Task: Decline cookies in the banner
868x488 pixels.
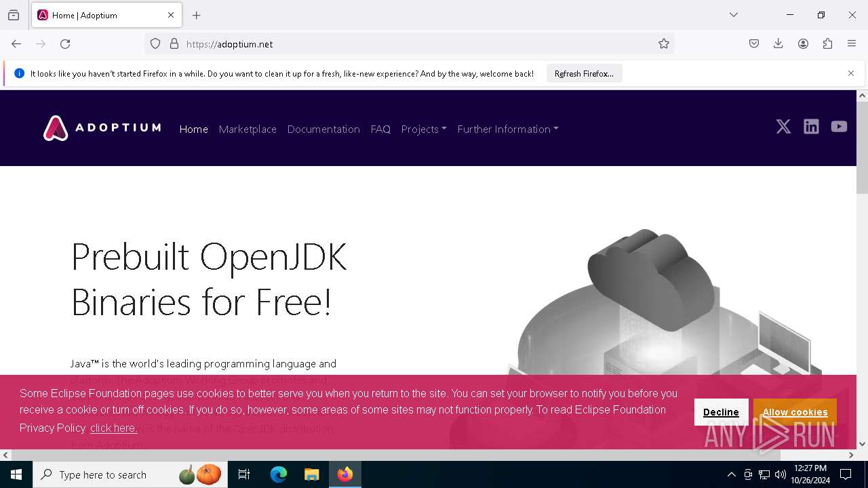Action: pyautogui.click(x=721, y=412)
